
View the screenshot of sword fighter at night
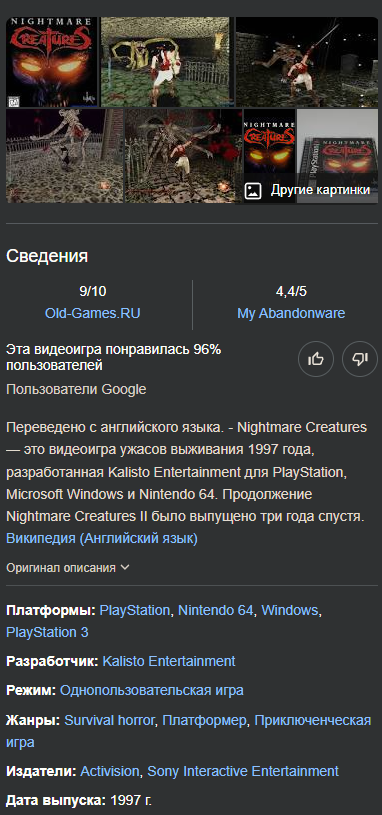point(307,62)
